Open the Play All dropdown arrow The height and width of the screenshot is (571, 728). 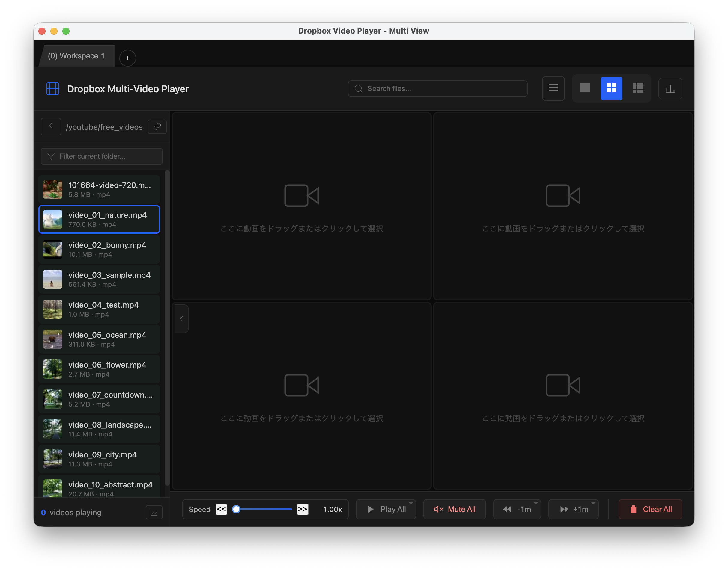point(410,503)
